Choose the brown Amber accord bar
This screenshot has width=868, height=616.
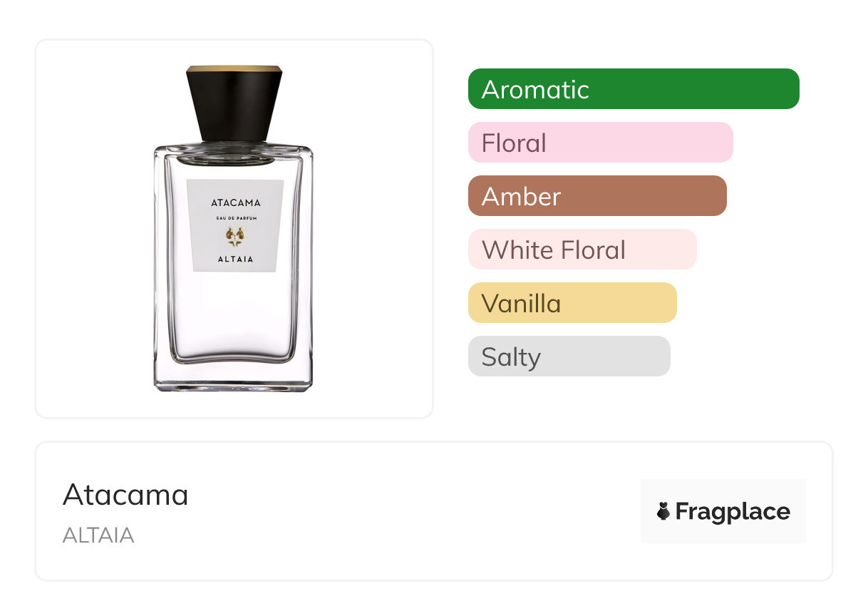pos(597,196)
